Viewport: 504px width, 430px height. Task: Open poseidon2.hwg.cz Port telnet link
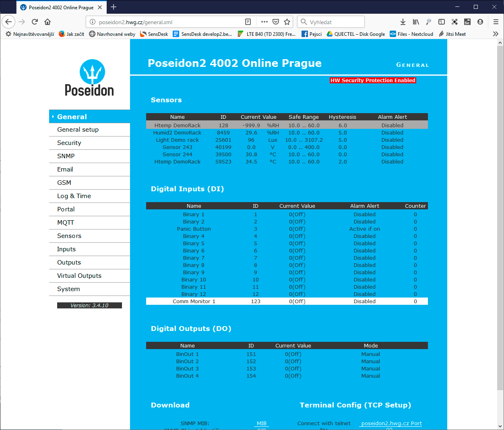click(x=391, y=424)
